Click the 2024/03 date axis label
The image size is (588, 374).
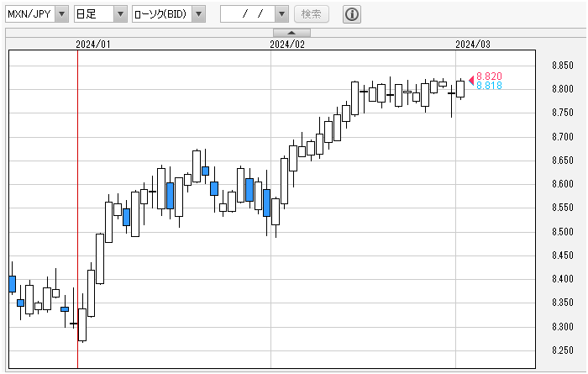click(x=473, y=45)
